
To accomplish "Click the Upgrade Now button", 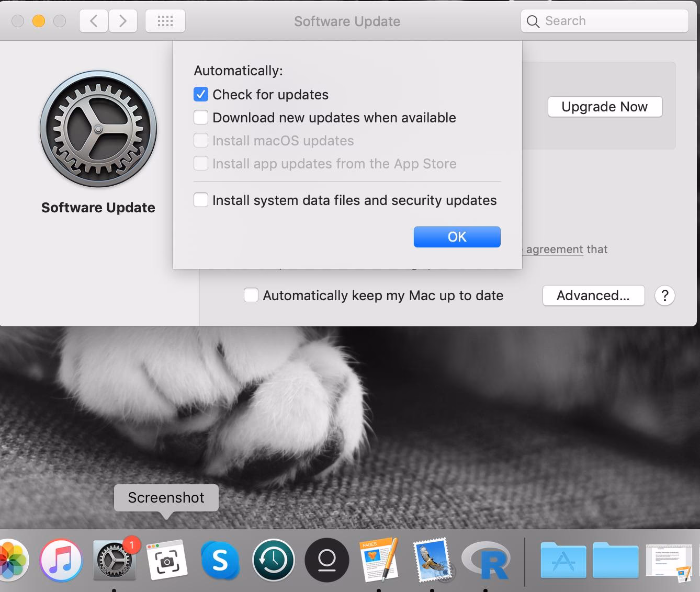I will [604, 107].
